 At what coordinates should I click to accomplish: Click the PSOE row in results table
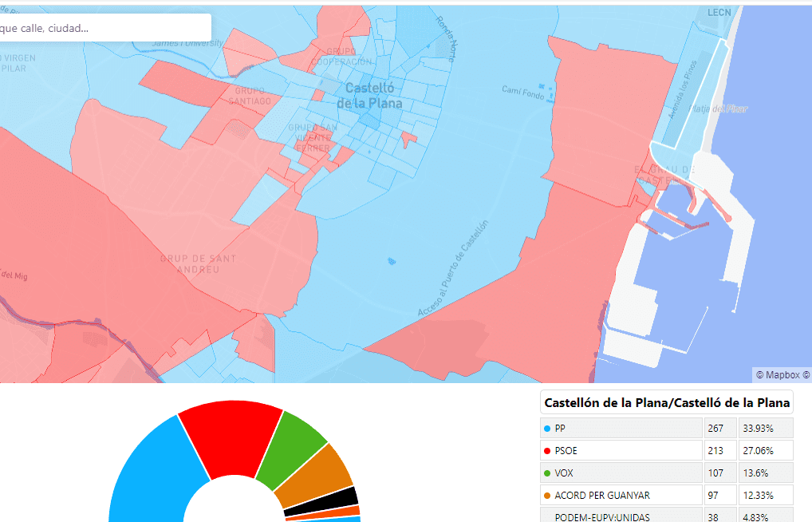click(622, 451)
